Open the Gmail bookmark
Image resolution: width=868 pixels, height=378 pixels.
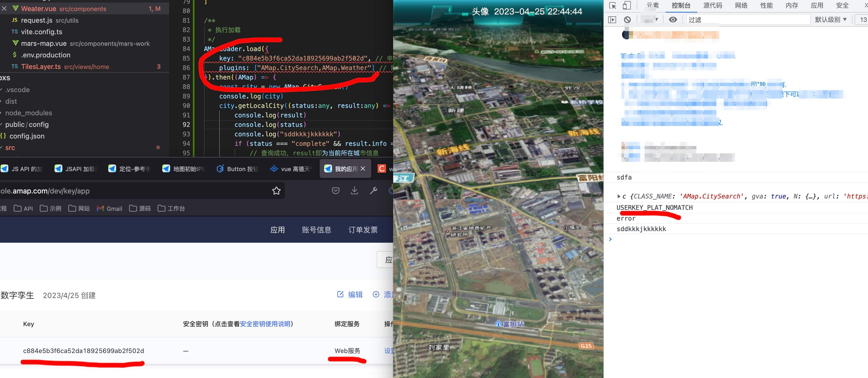click(x=110, y=209)
